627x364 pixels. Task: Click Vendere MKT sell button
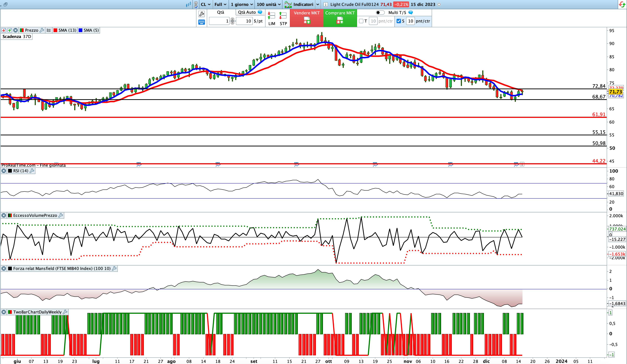tap(306, 18)
